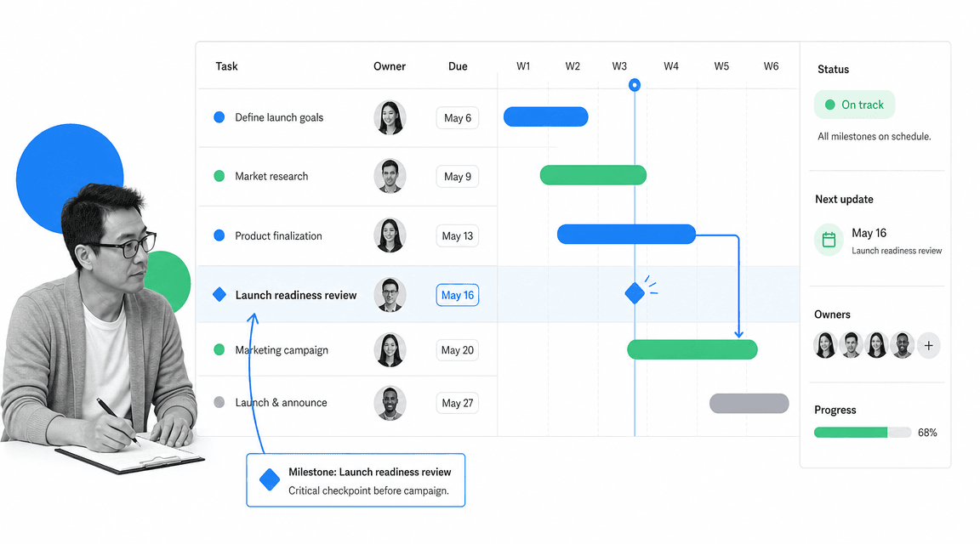
Task: Click the Product finalization task name
Action: coord(279,235)
